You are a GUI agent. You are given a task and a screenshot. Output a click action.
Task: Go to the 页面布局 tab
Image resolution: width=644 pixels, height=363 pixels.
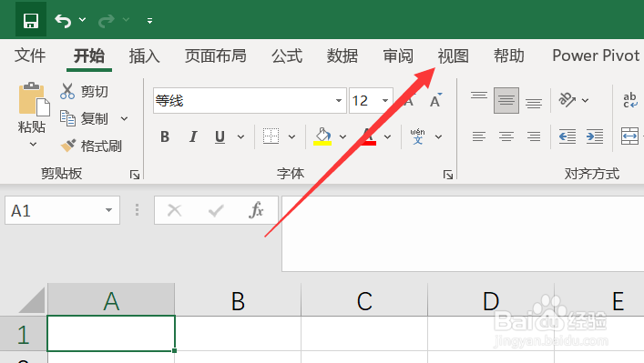(x=215, y=55)
